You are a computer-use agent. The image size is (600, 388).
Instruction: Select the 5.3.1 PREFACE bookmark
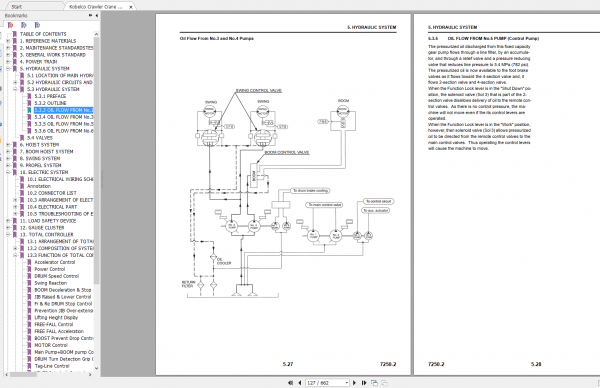[50, 96]
